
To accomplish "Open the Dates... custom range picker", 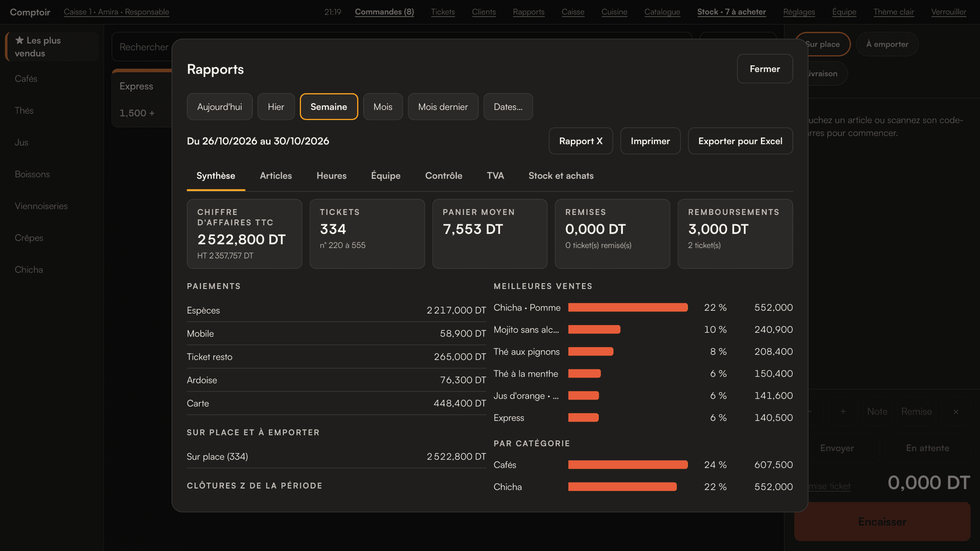I will point(508,107).
